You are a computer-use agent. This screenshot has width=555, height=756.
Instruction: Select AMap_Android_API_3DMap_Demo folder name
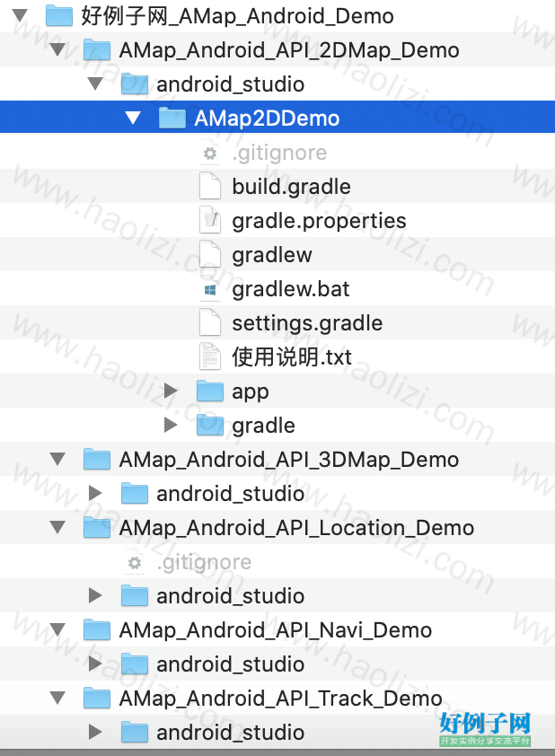289,460
